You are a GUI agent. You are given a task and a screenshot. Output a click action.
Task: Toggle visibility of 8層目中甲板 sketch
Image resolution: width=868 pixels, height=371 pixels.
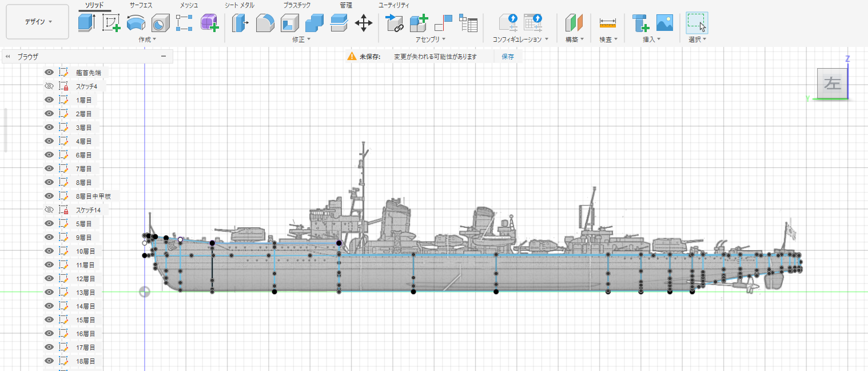click(x=49, y=196)
